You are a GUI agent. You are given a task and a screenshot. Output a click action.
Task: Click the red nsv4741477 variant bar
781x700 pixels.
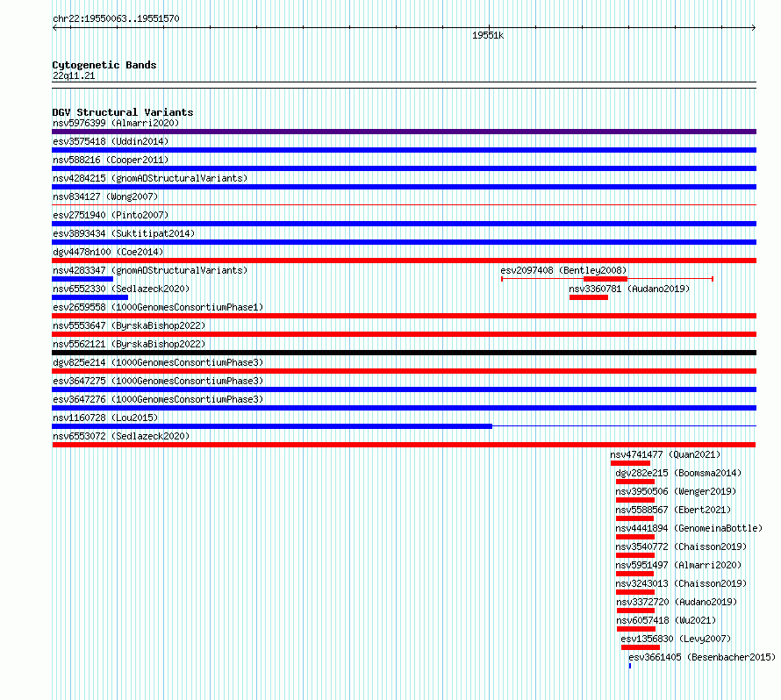(x=630, y=463)
